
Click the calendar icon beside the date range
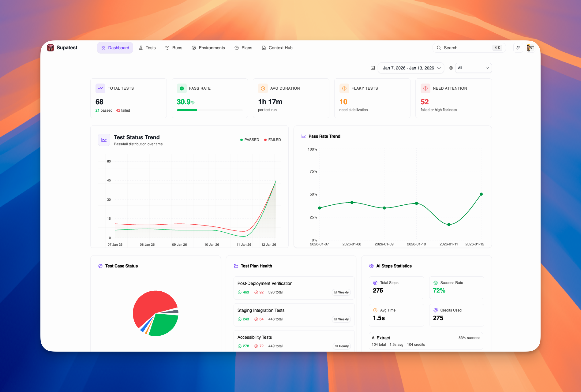(x=373, y=68)
